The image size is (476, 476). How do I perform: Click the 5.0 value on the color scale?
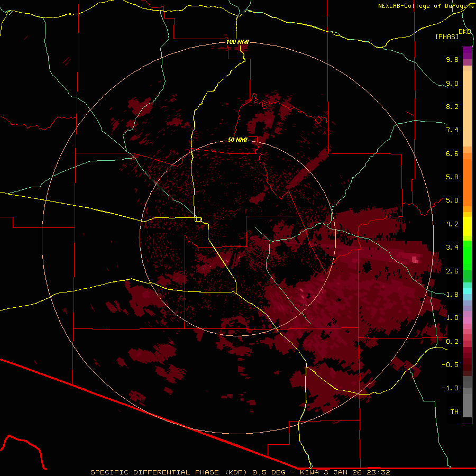[x=452, y=200]
